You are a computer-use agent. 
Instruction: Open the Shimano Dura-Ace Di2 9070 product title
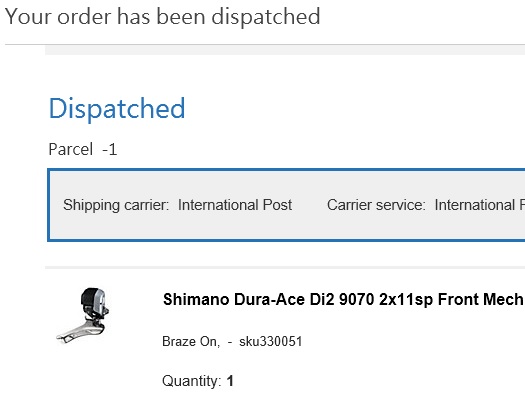coord(344,299)
